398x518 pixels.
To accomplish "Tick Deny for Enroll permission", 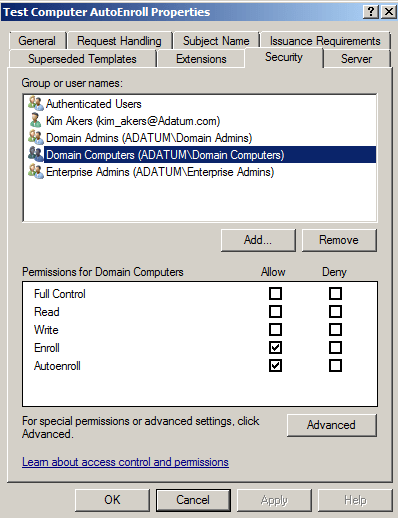I will 335,348.
